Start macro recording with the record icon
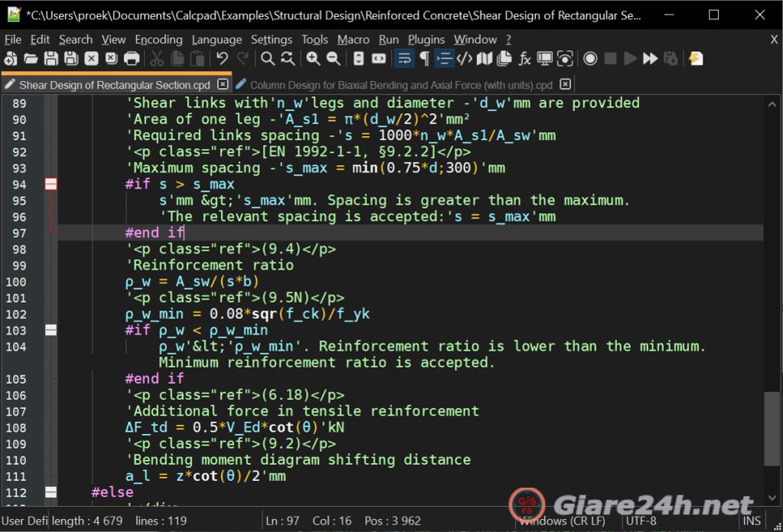This screenshot has width=783, height=532. (x=590, y=59)
